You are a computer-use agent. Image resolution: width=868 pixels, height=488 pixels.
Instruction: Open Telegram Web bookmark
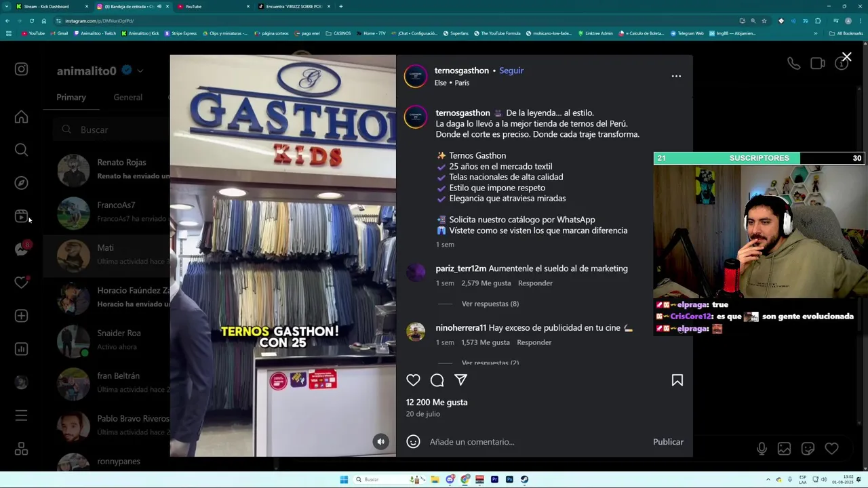click(x=687, y=33)
